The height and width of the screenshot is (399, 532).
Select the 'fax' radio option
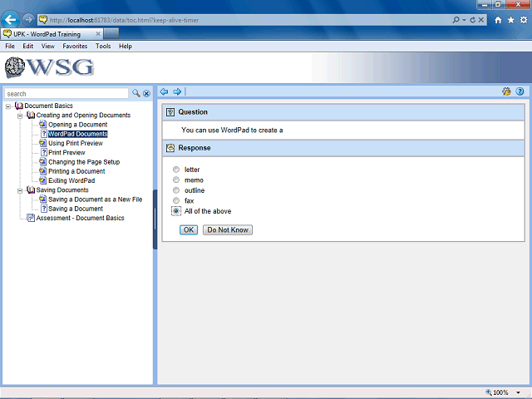176,200
